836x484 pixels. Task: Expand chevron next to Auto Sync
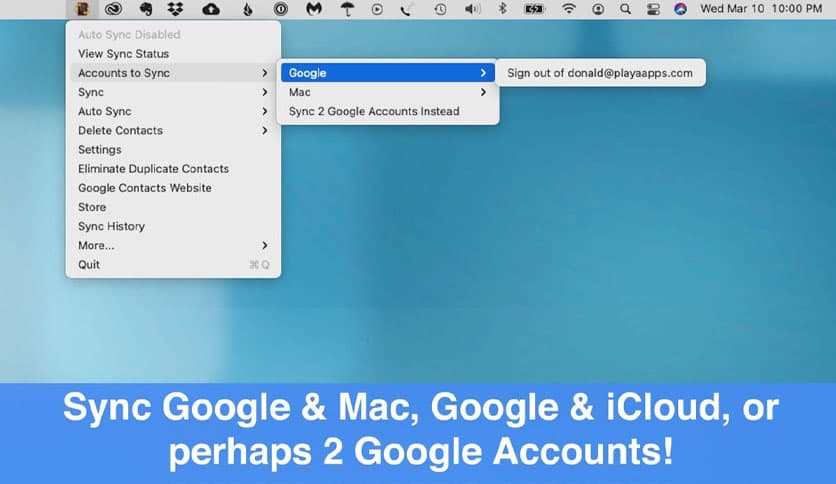click(265, 111)
